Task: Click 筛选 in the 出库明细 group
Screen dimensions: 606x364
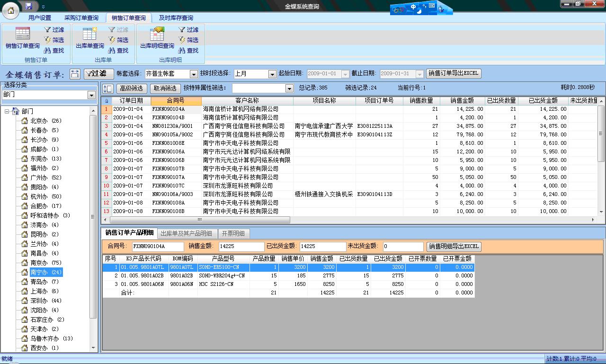Action: 188,40
